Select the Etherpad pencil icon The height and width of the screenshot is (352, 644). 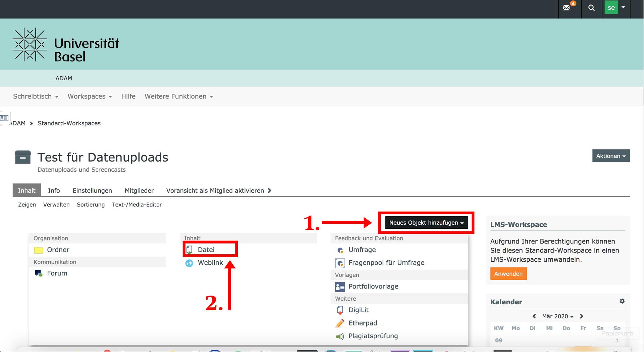340,323
